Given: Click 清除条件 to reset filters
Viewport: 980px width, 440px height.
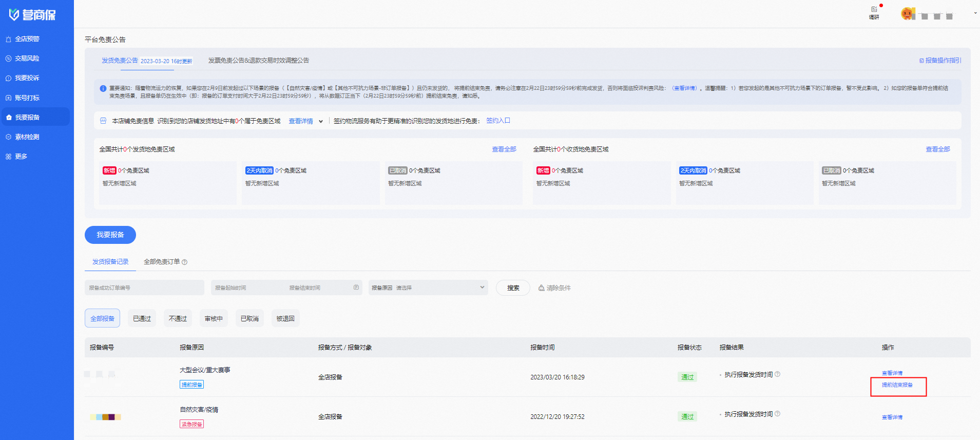Looking at the screenshot, I should tap(554, 288).
